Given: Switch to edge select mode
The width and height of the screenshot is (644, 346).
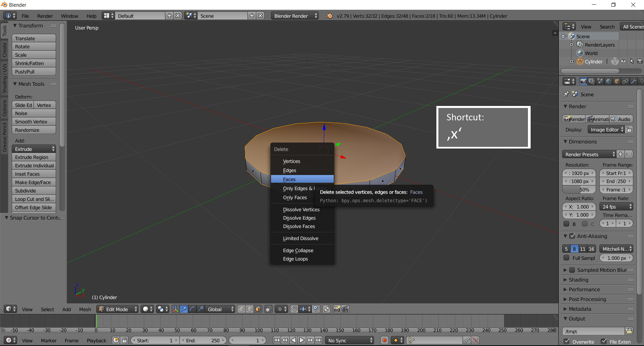Looking at the screenshot, I should click(x=250, y=309).
